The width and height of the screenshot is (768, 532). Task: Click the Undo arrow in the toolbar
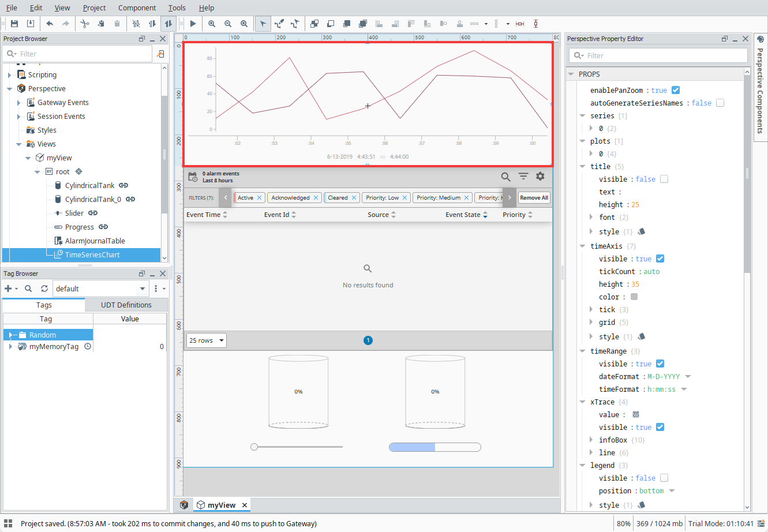(x=50, y=24)
